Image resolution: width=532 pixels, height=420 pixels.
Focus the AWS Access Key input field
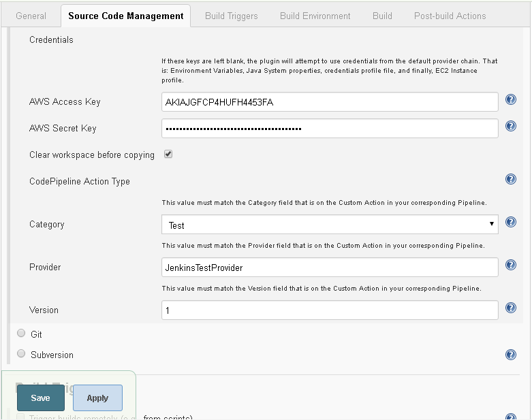click(x=330, y=101)
